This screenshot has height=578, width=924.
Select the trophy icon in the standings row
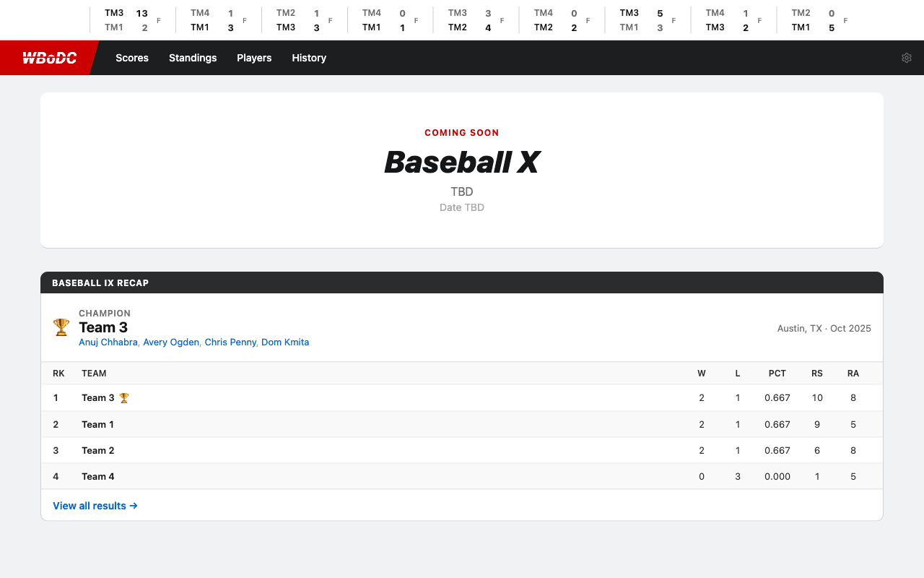(123, 397)
